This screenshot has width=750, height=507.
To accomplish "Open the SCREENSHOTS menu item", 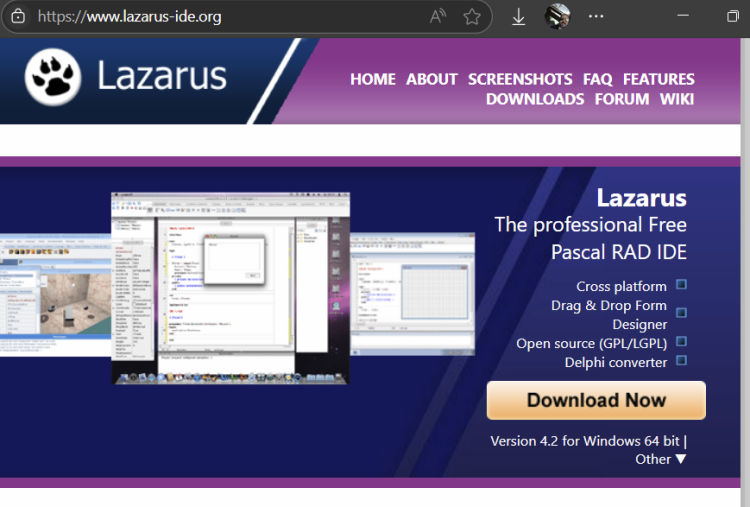I will pos(520,79).
